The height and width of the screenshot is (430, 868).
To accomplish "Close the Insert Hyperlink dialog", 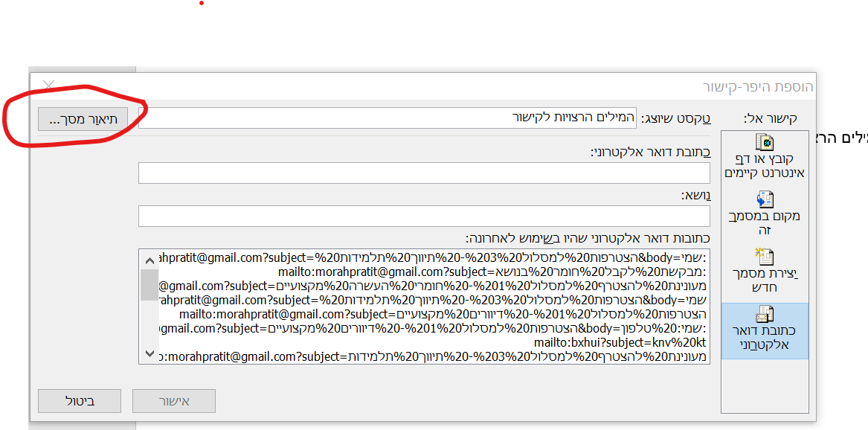I will click(x=48, y=85).
